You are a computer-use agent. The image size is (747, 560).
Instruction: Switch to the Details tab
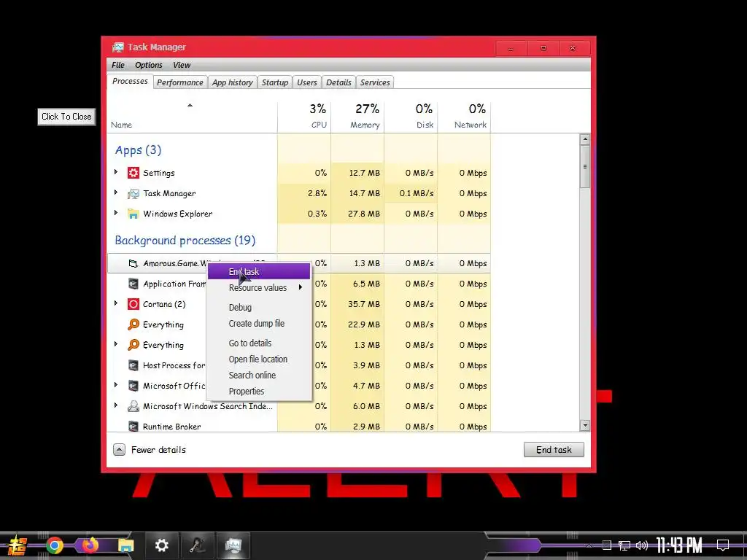[x=338, y=82]
